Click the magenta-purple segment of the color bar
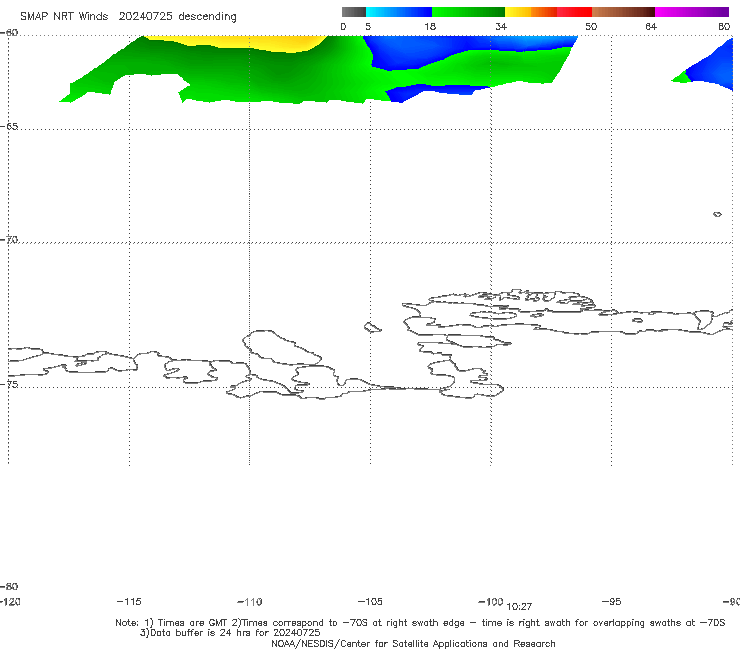 [692, 12]
